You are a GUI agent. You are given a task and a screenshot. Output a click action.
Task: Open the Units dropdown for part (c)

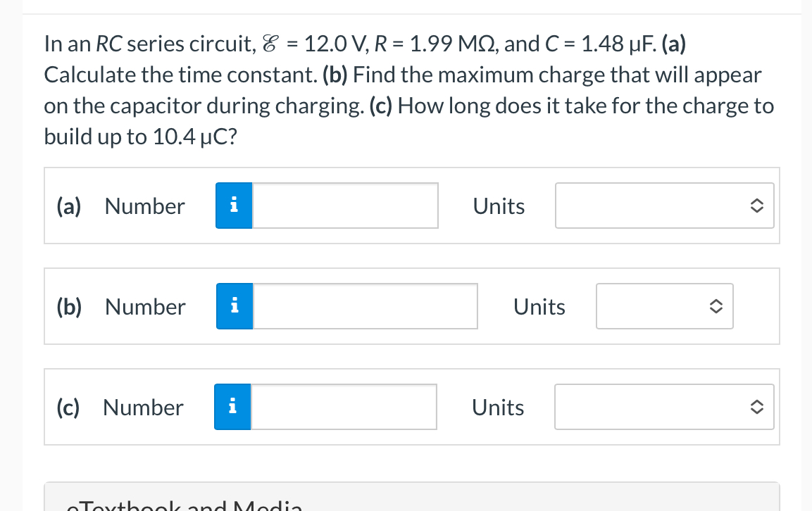(x=663, y=407)
